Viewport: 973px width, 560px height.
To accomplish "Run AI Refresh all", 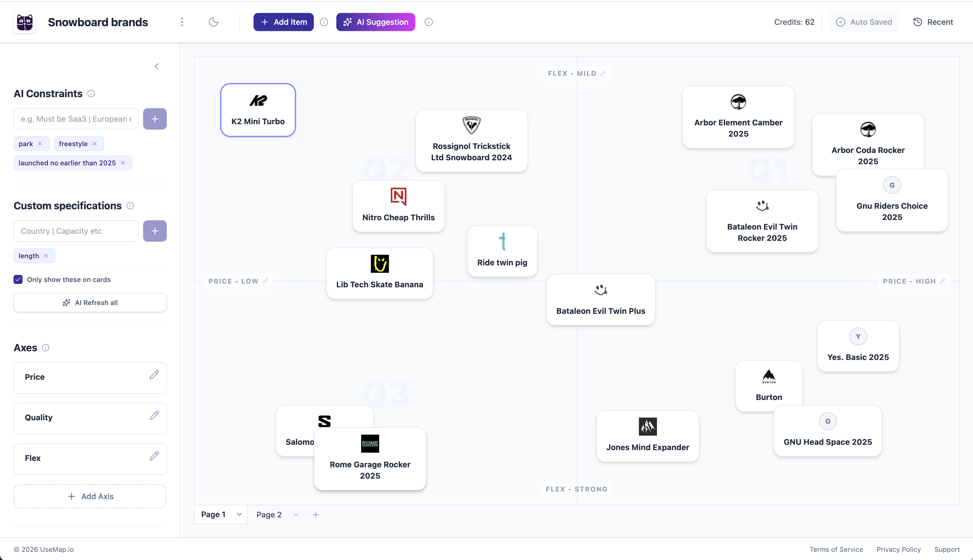I will (x=90, y=302).
